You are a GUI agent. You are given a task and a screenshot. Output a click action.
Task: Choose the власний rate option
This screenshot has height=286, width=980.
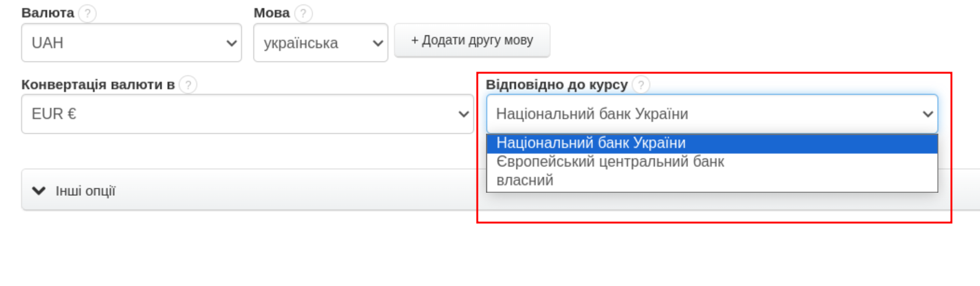pos(525,181)
